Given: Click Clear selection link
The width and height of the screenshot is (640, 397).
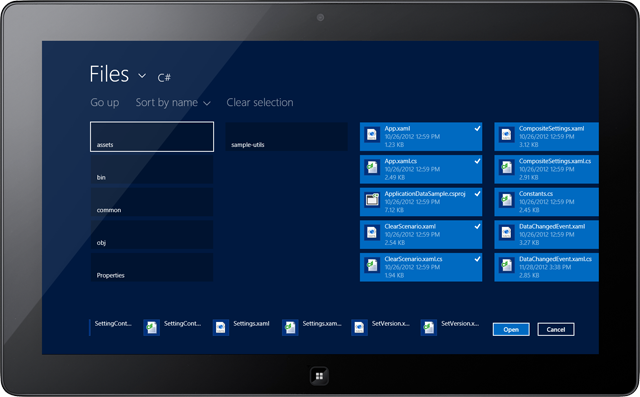Looking at the screenshot, I should point(260,102).
